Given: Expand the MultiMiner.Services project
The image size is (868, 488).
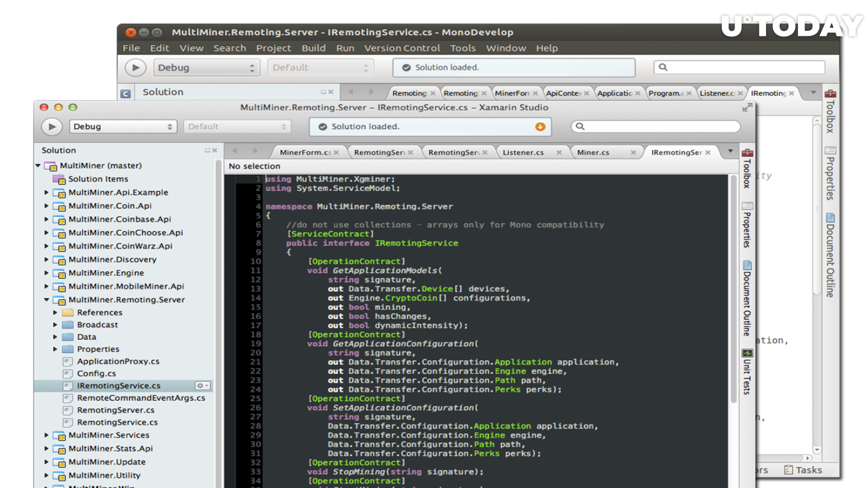Looking at the screenshot, I should (46, 435).
